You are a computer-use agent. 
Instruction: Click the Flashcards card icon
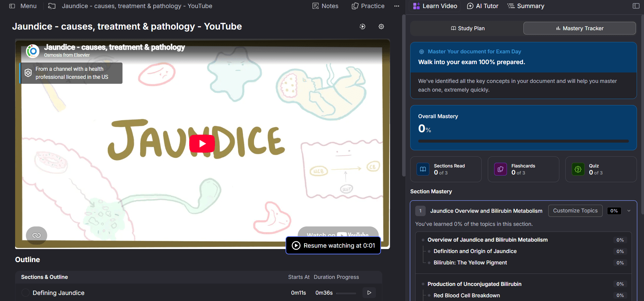tap(501, 169)
